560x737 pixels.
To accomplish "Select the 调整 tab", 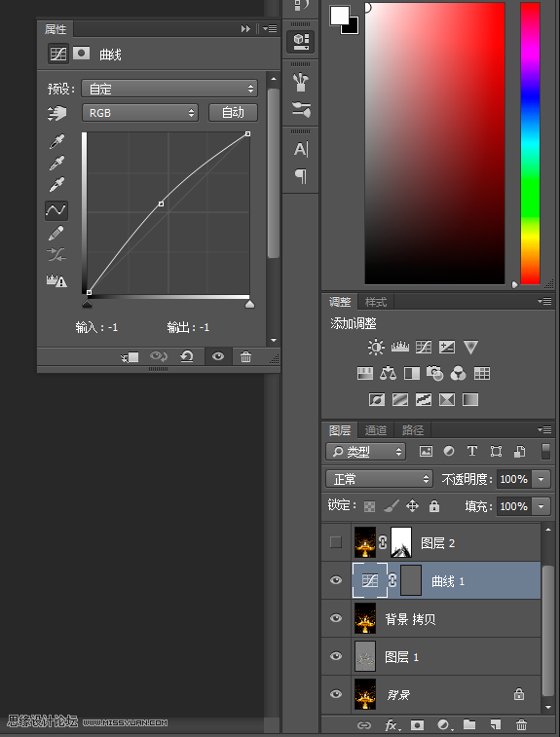I will click(x=340, y=301).
